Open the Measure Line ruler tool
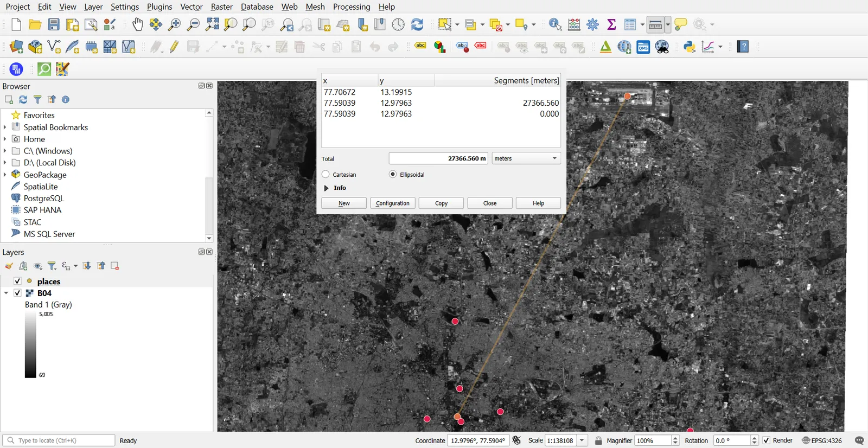 tap(655, 24)
